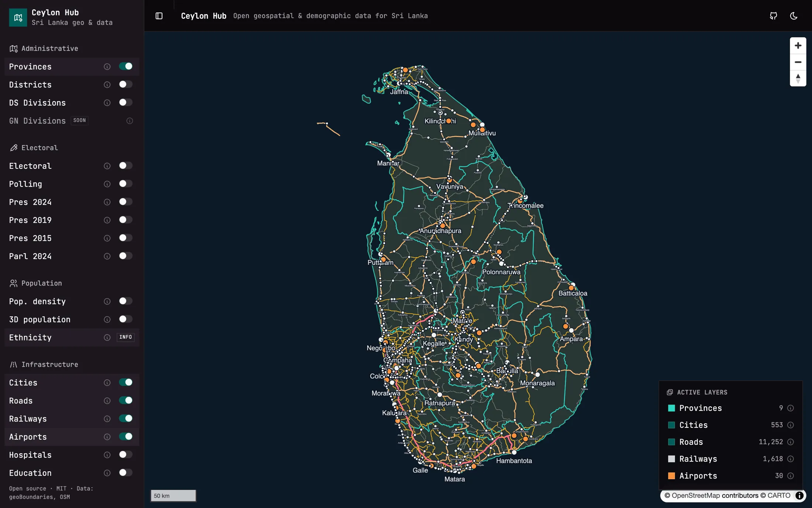Select the Parl 2024 layer row
The height and width of the screenshot is (508, 812).
[72, 256]
